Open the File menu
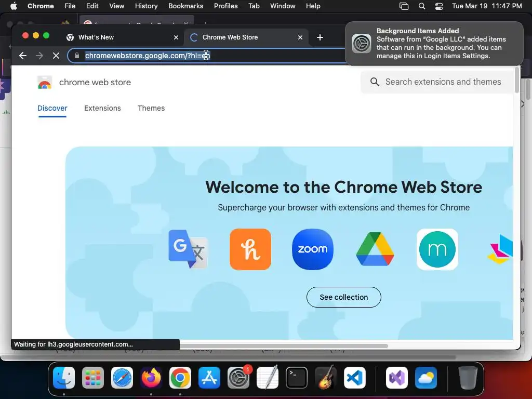This screenshot has height=399, width=532. click(x=70, y=6)
